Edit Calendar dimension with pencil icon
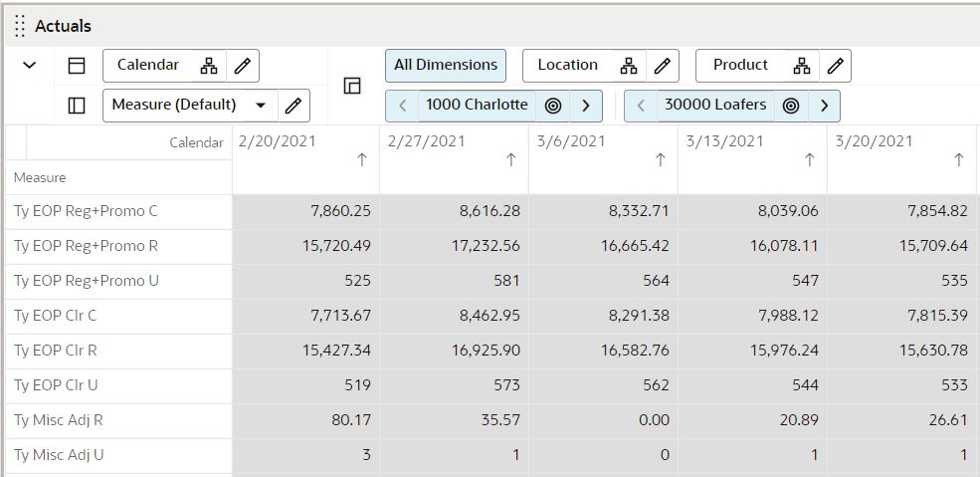 (x=243, y=66)
